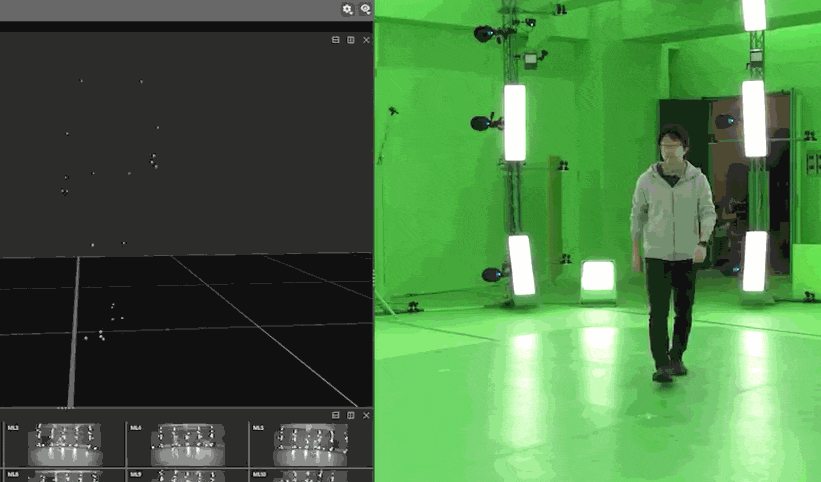The height and width of the screenshot is (482, 821).
Task: Close the 3D viewport pane
Action: point(366,40)
